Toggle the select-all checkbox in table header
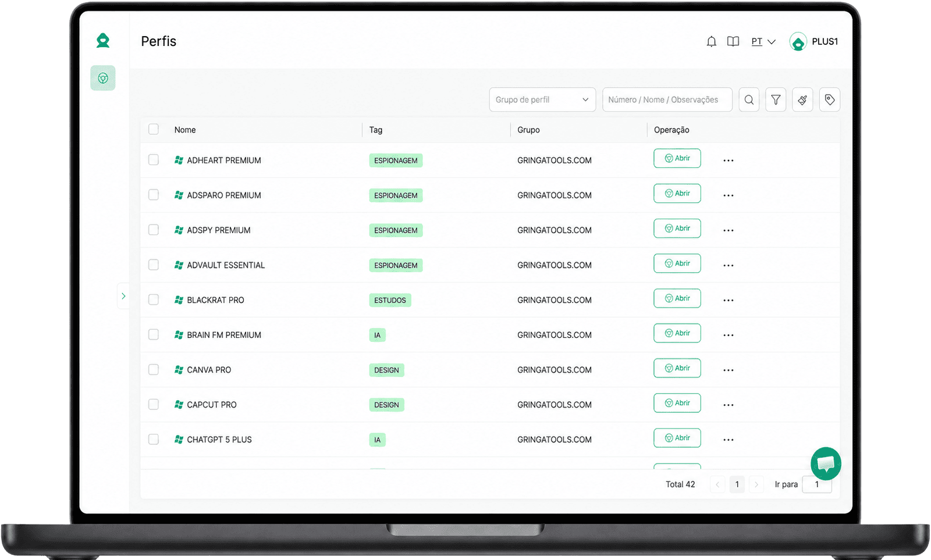This screenshot has width=931, height=560. click(x=154, y=129)
